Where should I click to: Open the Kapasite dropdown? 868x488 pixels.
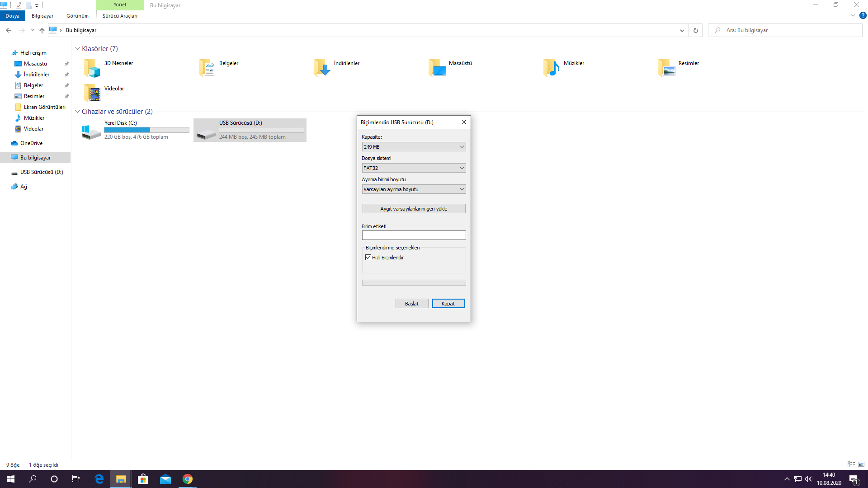413,147
